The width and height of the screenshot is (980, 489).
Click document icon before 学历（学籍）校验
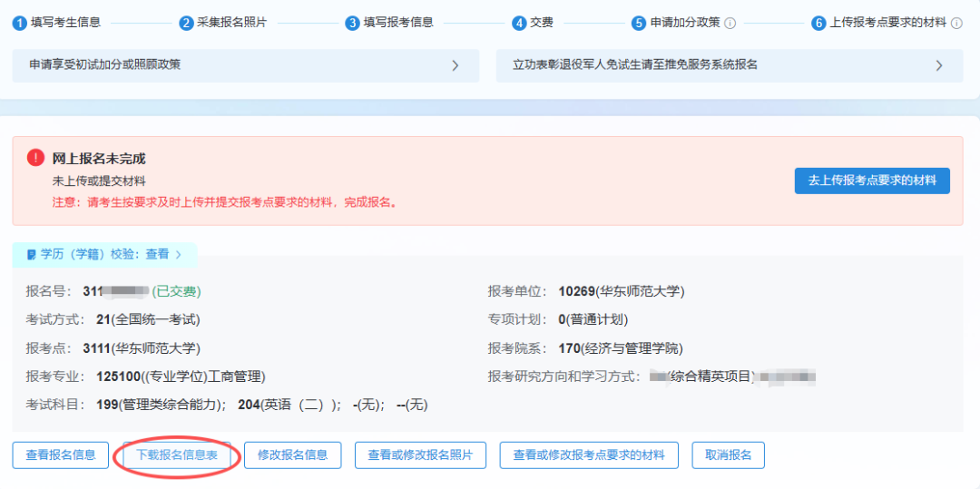(x=31, y=255)
